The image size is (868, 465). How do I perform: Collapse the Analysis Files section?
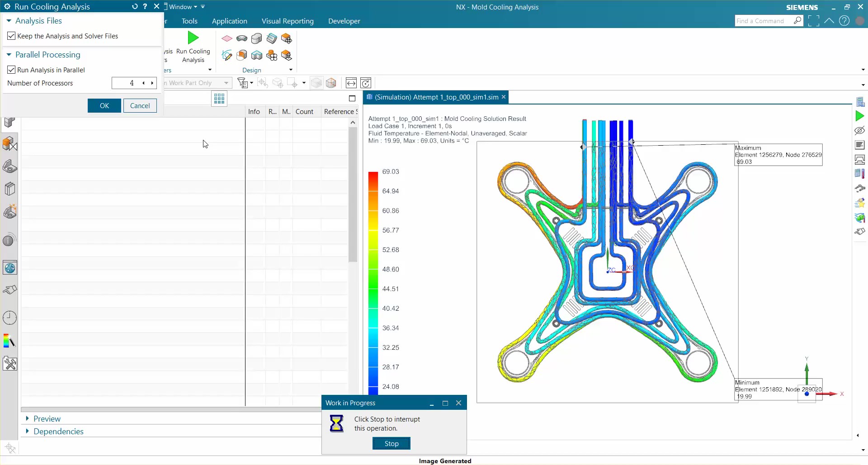[9, 20]
